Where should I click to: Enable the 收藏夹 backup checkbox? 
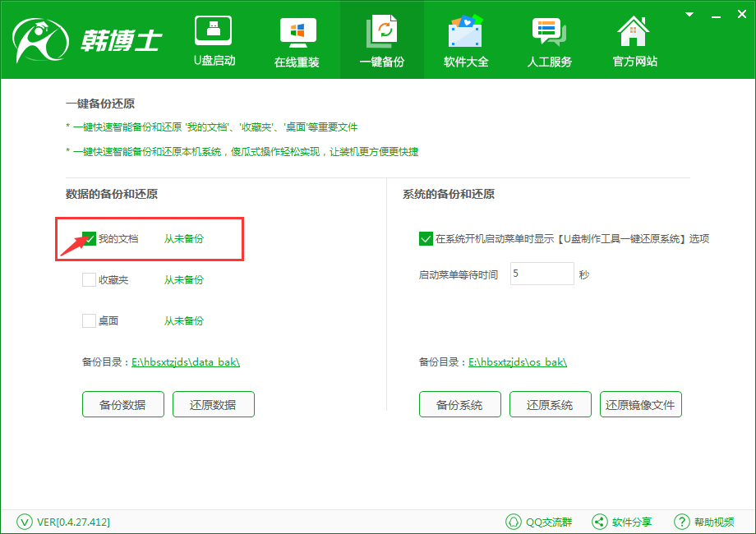click(89, 279)
